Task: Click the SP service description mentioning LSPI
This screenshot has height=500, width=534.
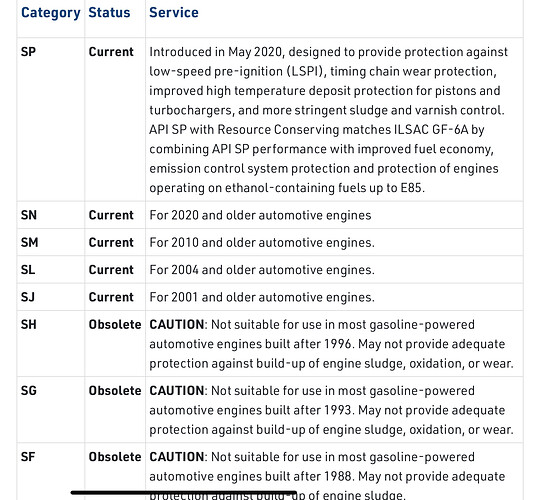Action: (328, 120)
